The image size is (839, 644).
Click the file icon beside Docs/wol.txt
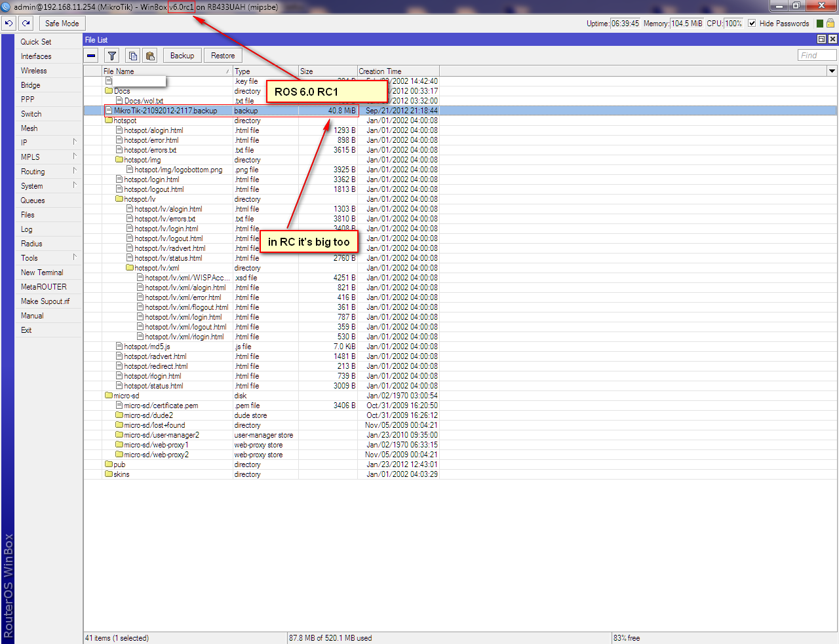(119, 101)
